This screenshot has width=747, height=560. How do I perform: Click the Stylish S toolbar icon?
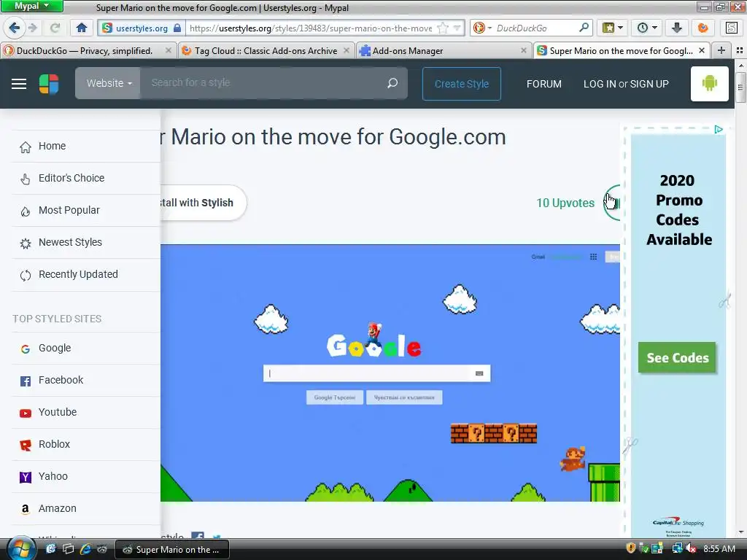(732, 28)
